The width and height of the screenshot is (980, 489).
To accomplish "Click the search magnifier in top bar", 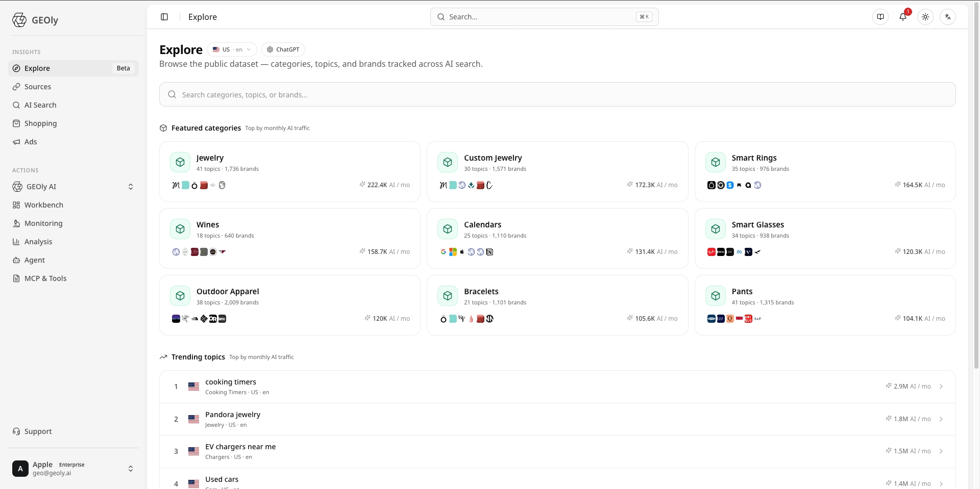I will (441, 17).
